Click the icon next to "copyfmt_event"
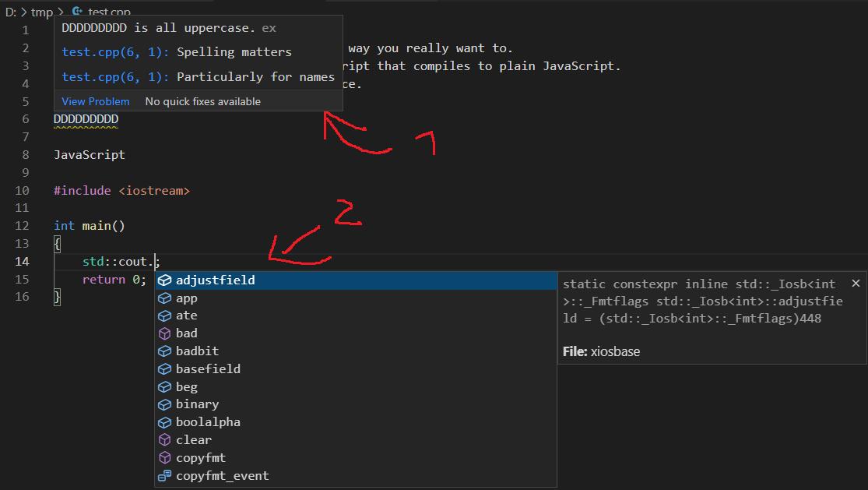The image size is (868, 490). tap(165, 475)
